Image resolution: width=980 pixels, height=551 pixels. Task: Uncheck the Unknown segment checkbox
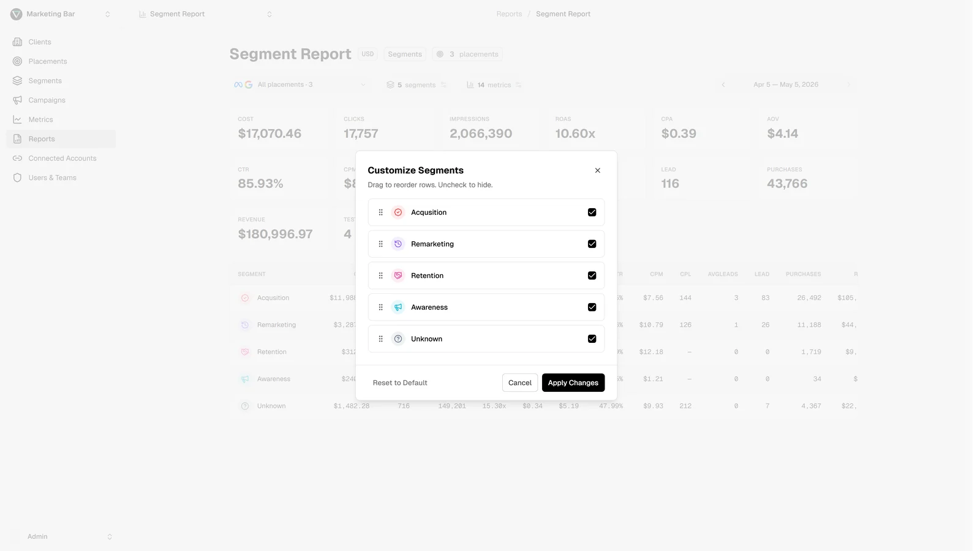pos(592,339)
